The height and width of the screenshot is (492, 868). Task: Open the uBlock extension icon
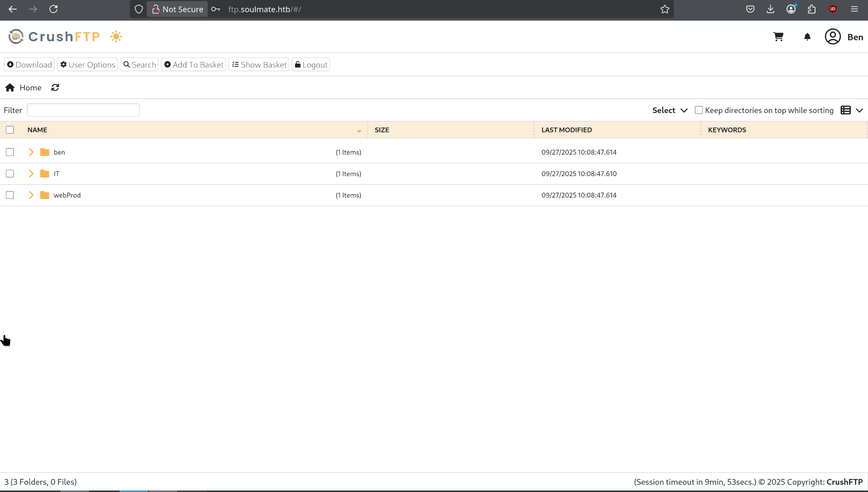click(x=833, y=9)
